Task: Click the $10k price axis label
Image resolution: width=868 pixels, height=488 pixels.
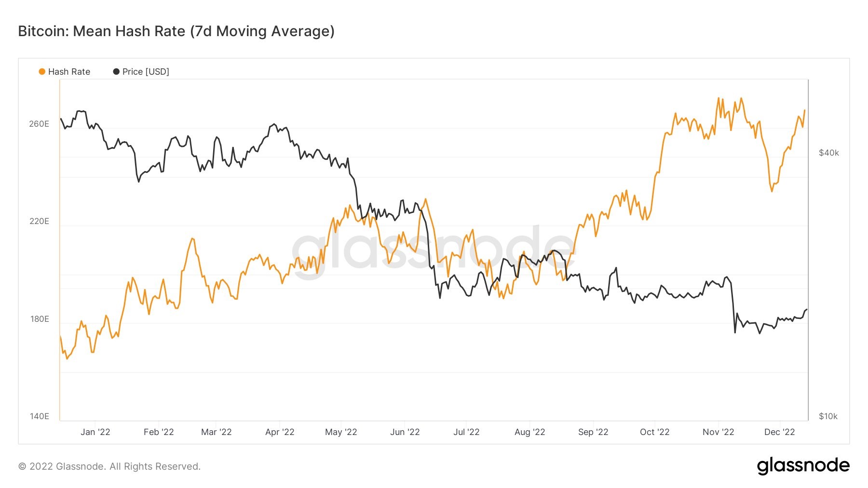Action: click(828, 416)
